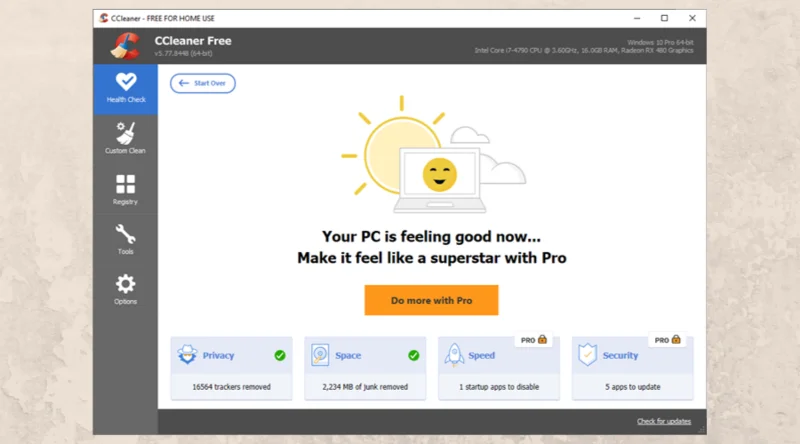
Task: Click the PRO lock badge on Speed
Action: coord(534,340)
